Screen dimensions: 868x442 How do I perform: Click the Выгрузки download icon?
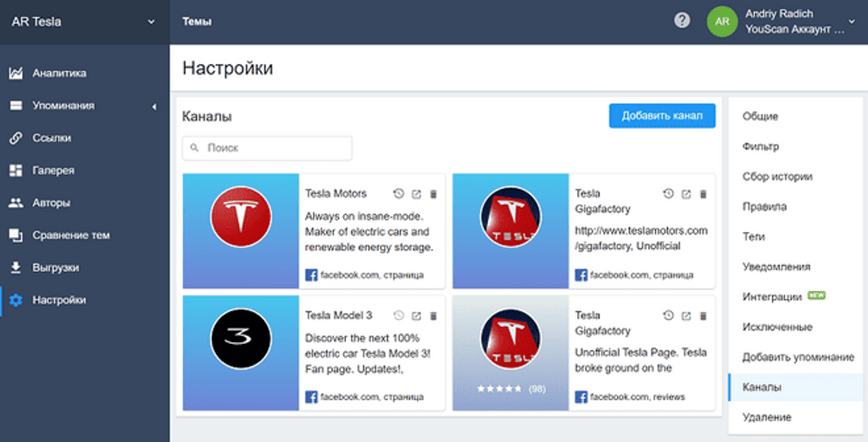tap(16, 268)
